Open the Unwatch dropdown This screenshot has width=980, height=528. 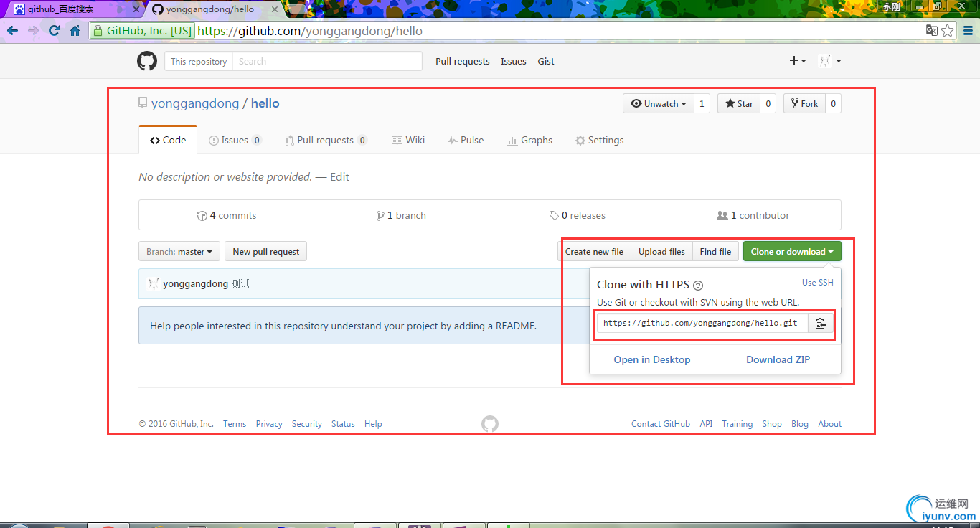658,104
